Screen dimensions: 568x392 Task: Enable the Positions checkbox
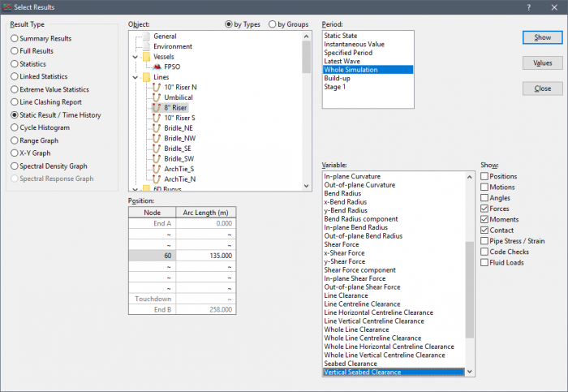[484, 176]
